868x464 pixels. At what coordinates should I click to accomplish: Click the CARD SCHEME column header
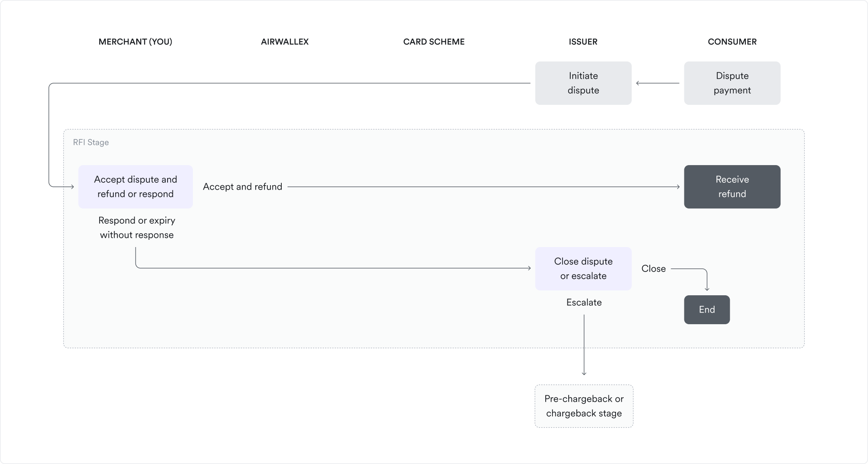coord(434,42)
